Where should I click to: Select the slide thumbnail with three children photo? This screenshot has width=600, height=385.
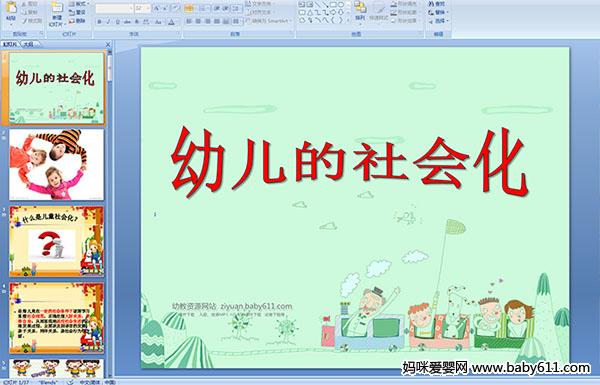point(56,165)
